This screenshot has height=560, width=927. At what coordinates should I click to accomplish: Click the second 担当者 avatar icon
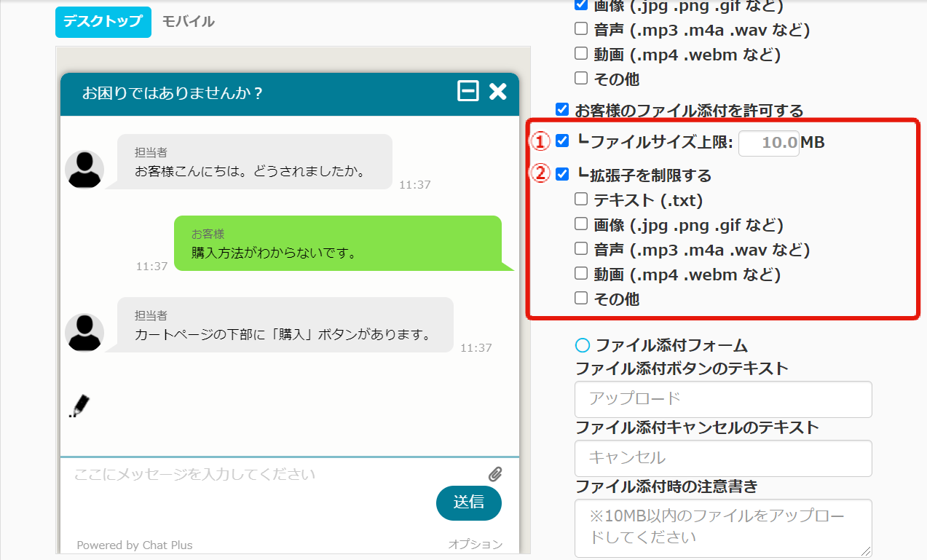[84, 333]
